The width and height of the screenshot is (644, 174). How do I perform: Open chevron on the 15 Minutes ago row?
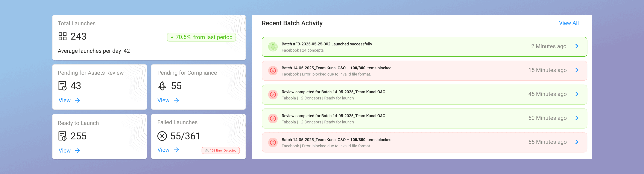(577, 70)
